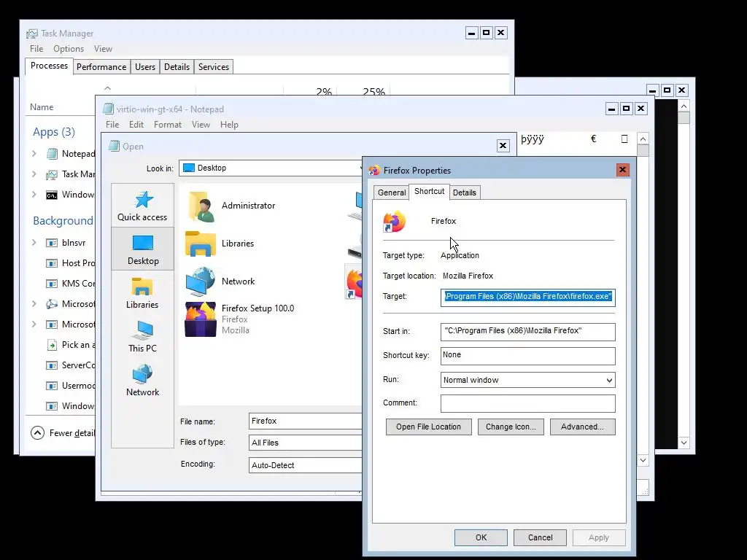Click the Shortcut key field
Image resolution: width=747 pixels, height=560 pixels.
[x=528, y=356]
